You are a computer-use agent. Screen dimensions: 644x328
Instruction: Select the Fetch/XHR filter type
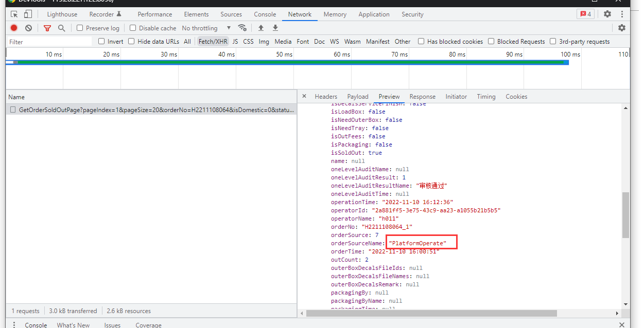point(213,42)
